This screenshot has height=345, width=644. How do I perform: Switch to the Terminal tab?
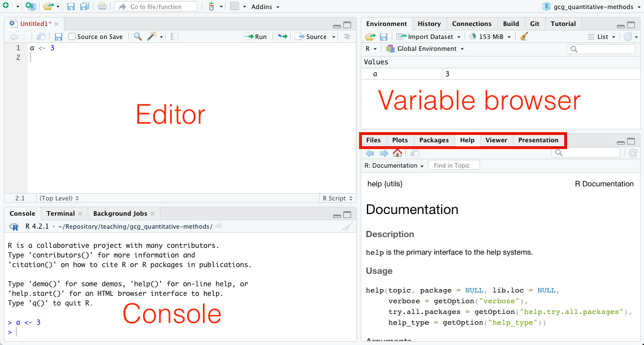click(60, 213)
